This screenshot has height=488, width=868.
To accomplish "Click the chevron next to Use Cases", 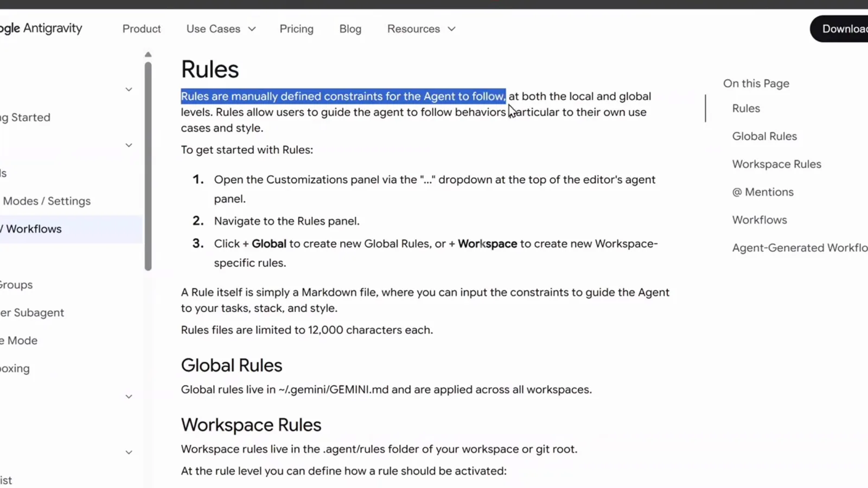I will 252,29.
